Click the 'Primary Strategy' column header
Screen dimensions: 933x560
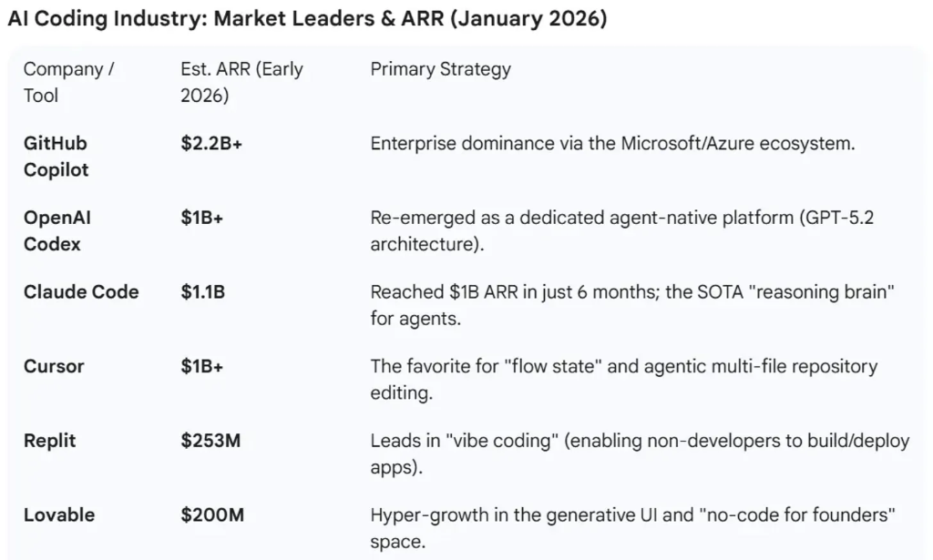(440, 69)
